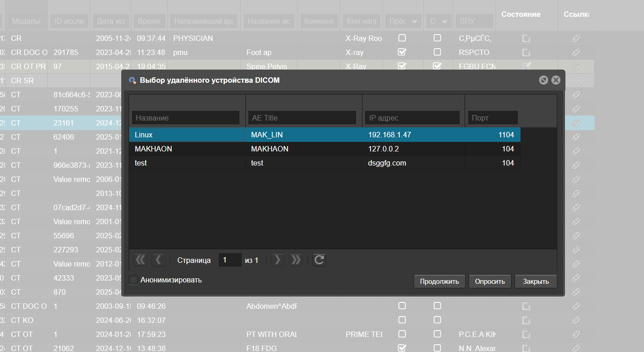The height and width of the screenshot is (352, 644).
Task: Click the link icon in the CR SR row
Action: pyautogui.click(x=576, y=80)
